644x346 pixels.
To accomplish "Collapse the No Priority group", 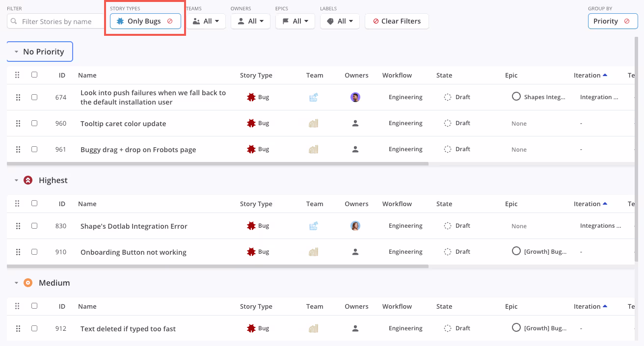I will point(16,52).
